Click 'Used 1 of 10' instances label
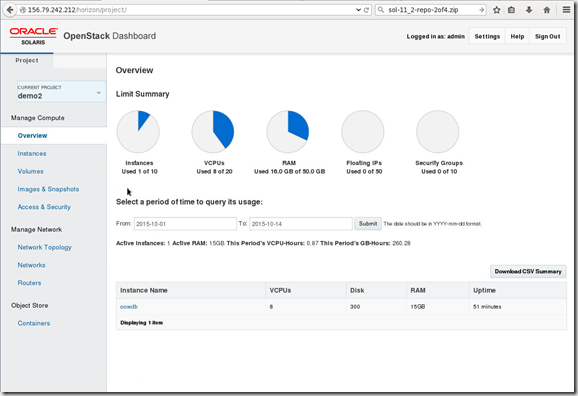 [x=139, y=171]
